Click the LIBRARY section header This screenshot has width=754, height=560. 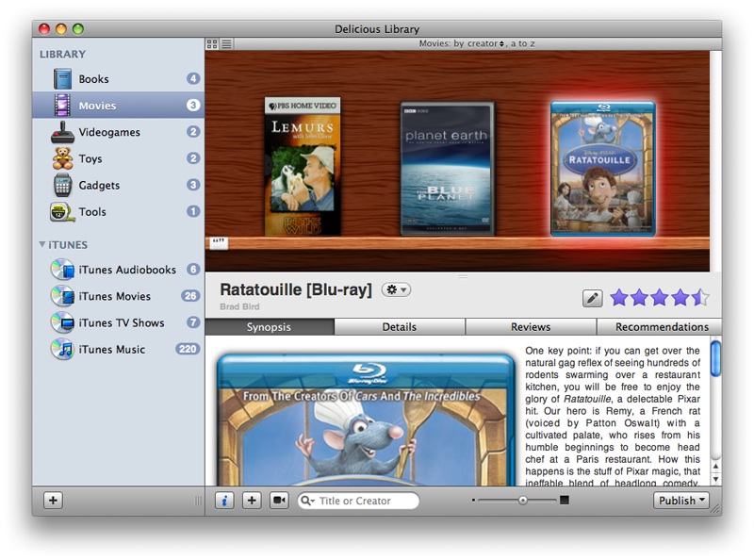[62, 54]
